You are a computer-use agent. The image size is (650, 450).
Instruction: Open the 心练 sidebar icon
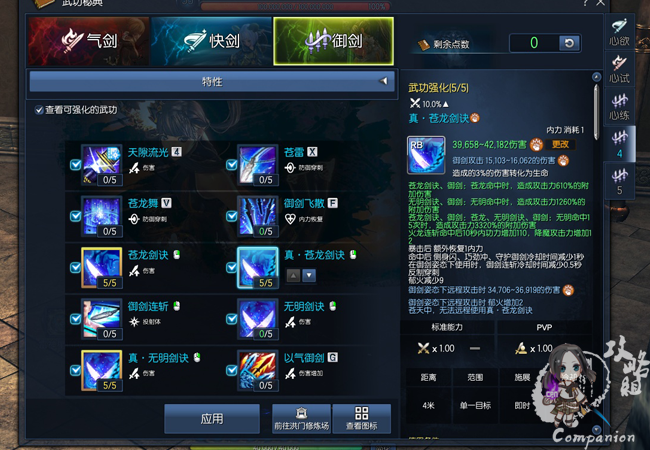(x=619, y=106)
